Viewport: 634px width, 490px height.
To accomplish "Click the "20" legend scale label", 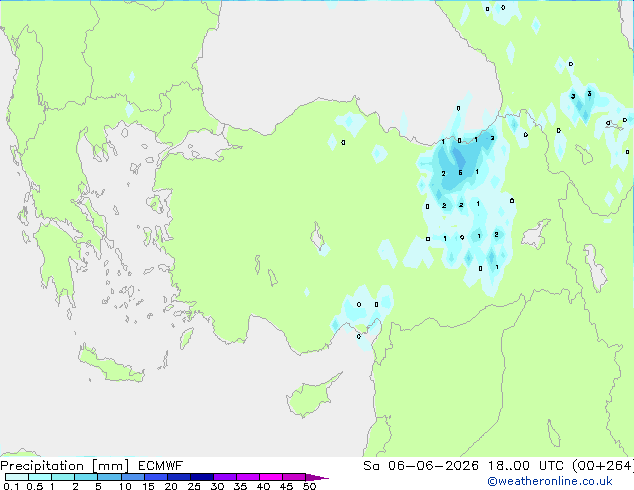I will [x=171, y=486].
